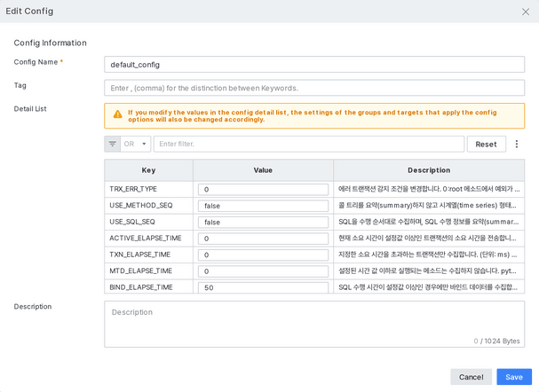Select the MTD_ELAPSE_TIME key cell

[x=148, y=271]
